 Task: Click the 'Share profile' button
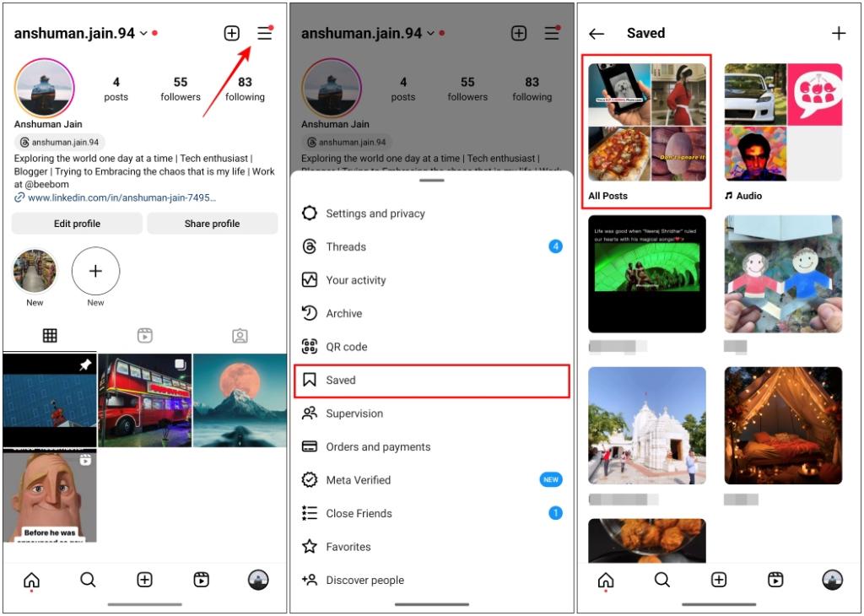coord(213,223)
